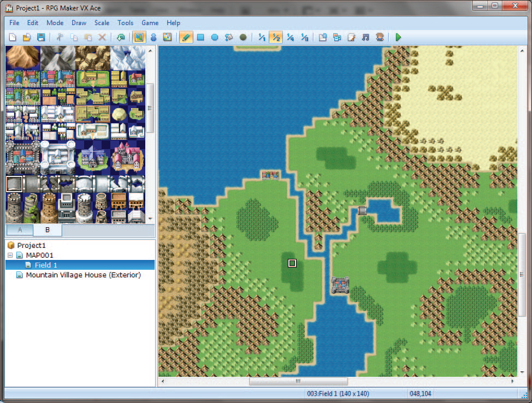The image size is (532, 403).
Task: Open the Draw menu
Action: point(79,23)
